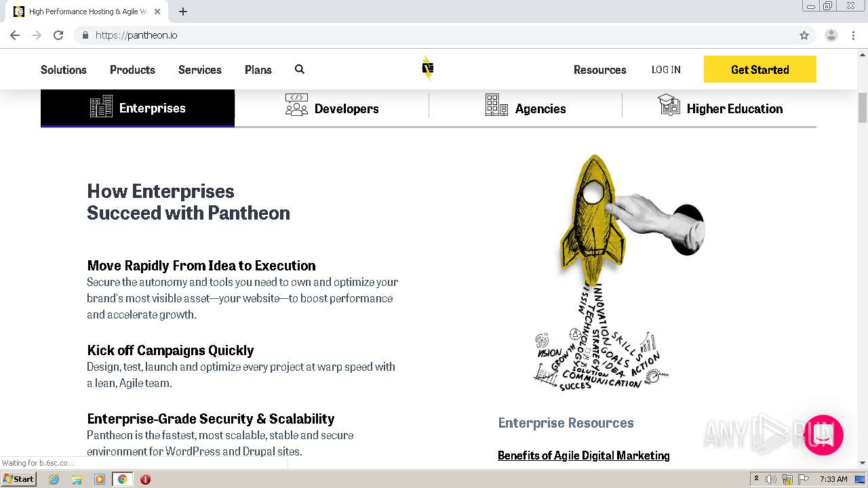Screen dimensions: 868x488
Task: Switch to the Agencies tab
Action: [x=526, y=108]
